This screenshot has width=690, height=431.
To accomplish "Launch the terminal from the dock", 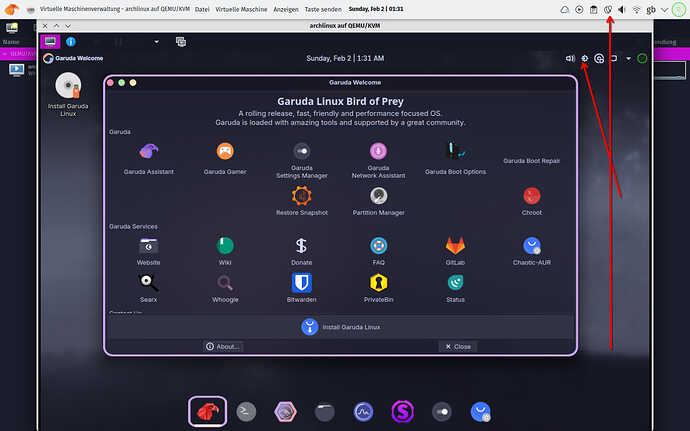I will point(246,412).
